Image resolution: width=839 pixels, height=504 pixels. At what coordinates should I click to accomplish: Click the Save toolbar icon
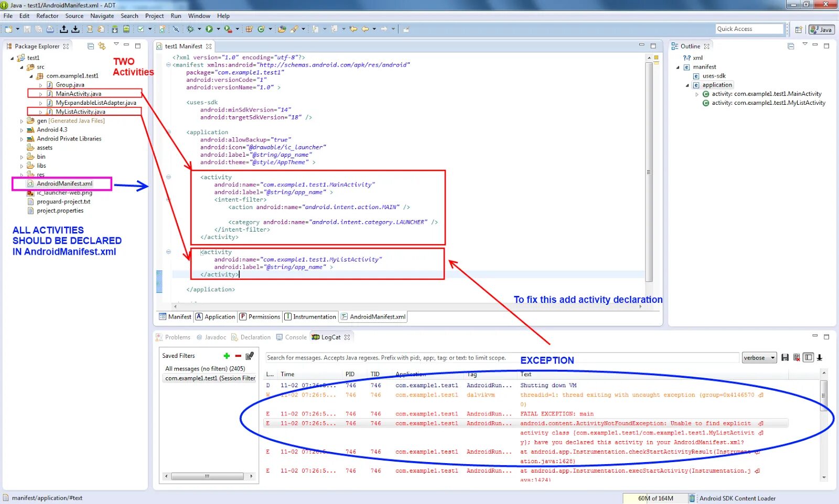pos(27,29)
